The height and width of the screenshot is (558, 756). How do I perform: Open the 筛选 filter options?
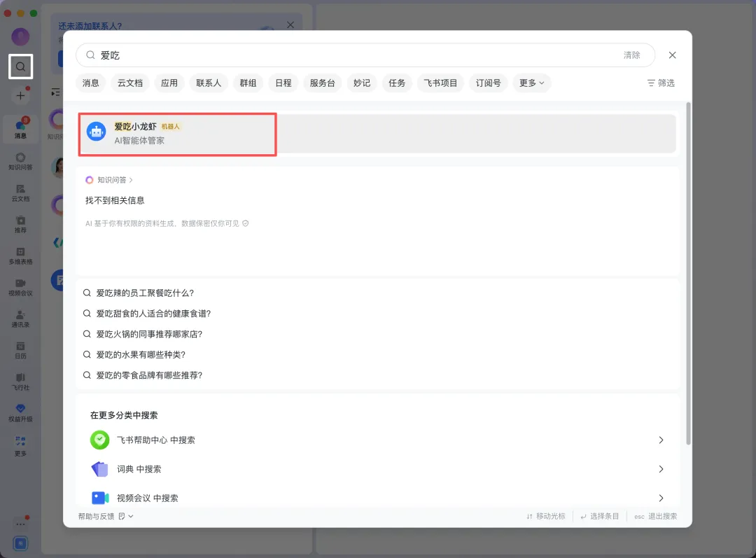(x=661, y=83)
